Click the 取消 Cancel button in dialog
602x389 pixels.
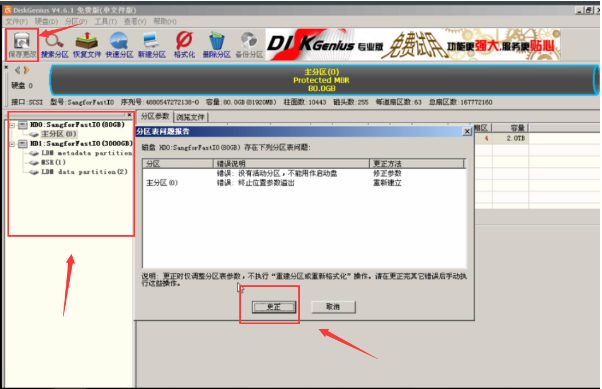tap(333, 306)
